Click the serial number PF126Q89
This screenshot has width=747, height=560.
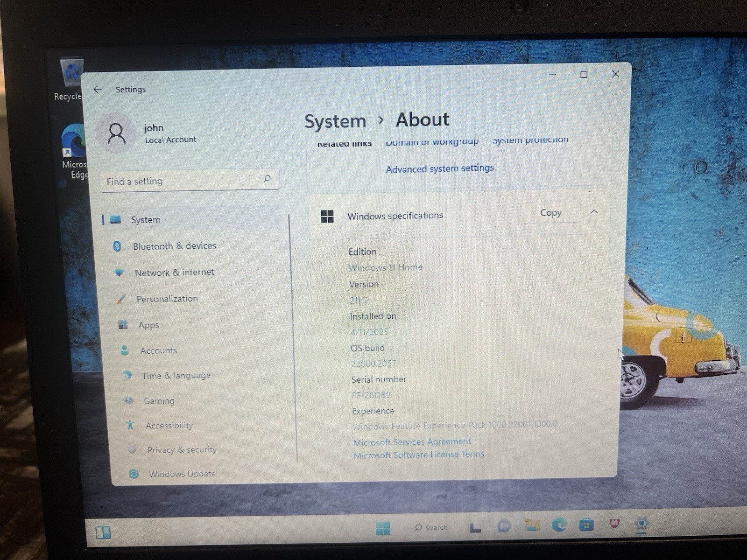click(x=371, y=395)
